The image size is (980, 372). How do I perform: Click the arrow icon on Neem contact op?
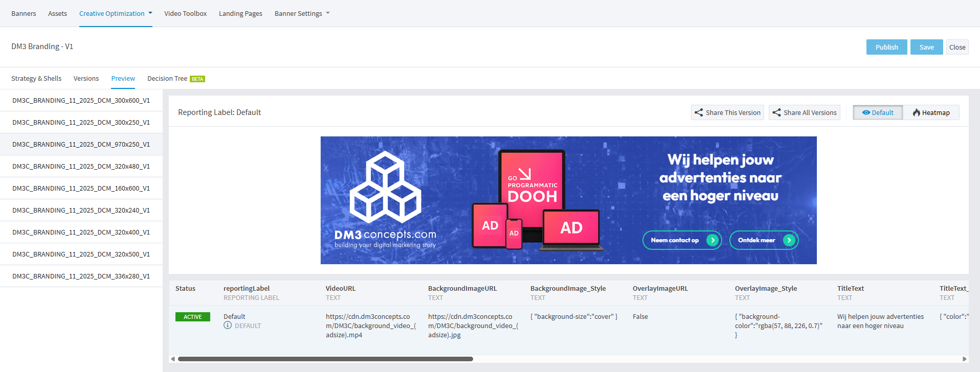coord(712,240)
